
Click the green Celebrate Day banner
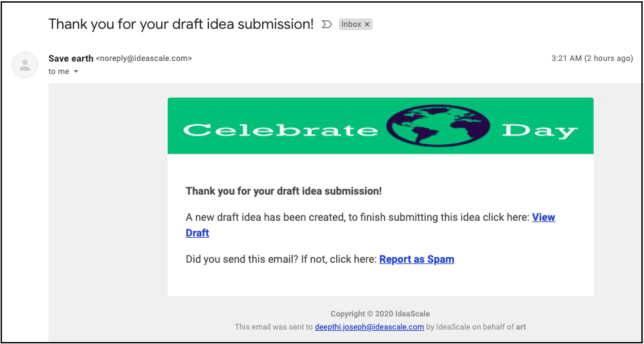coord(381,126)
